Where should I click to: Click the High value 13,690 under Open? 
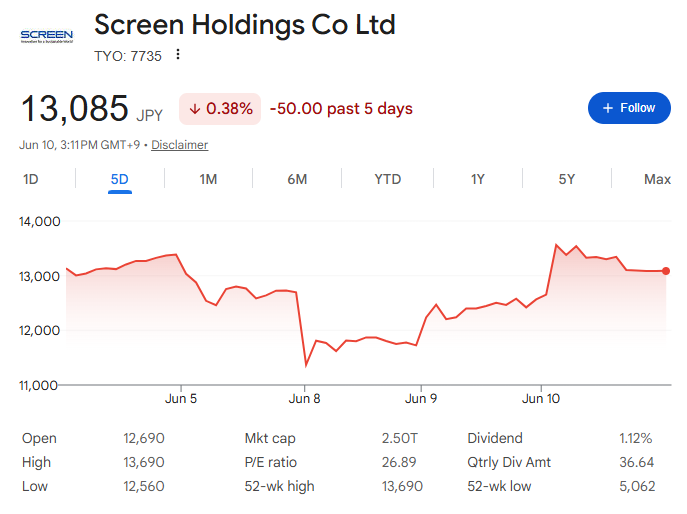pos(144,462)
